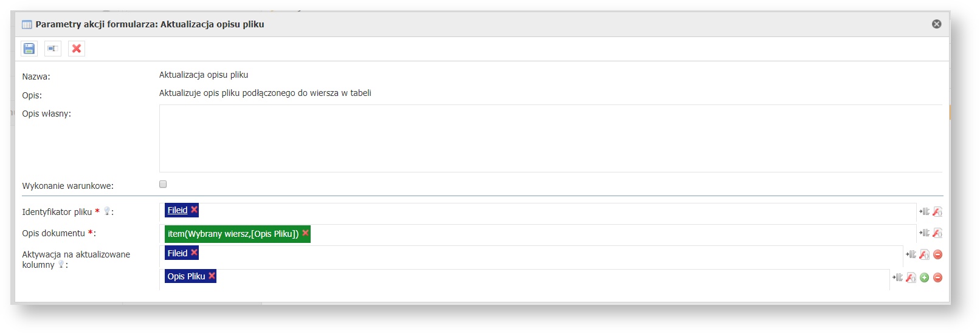Open variable list icon for Identyfikator pliku
Image resolution: width=980 pixels, height=334 pixels.
point(924,211)
